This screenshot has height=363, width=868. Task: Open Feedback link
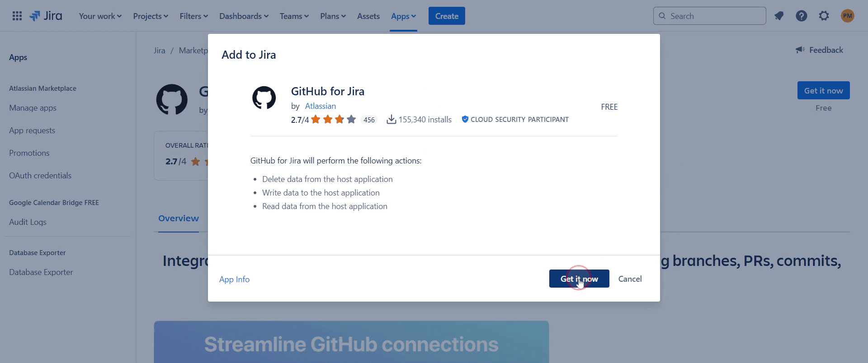(826, 50)
